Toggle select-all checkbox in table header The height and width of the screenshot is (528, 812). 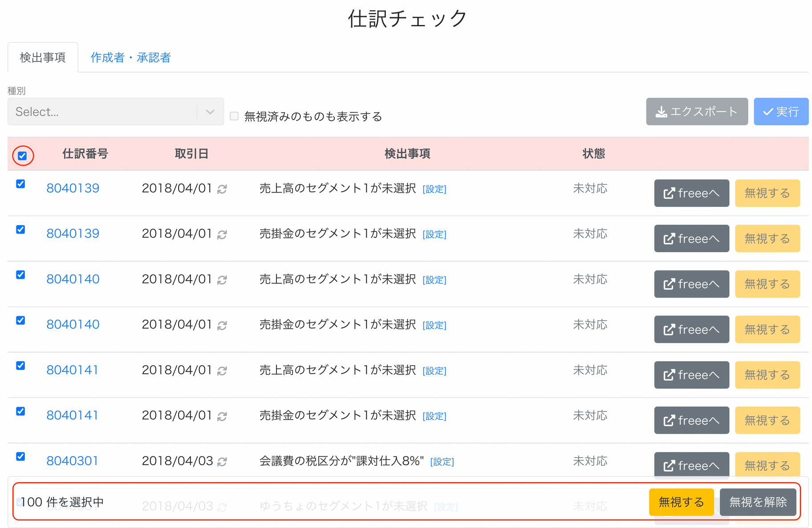pyautogui.click(x=22, y=156)
